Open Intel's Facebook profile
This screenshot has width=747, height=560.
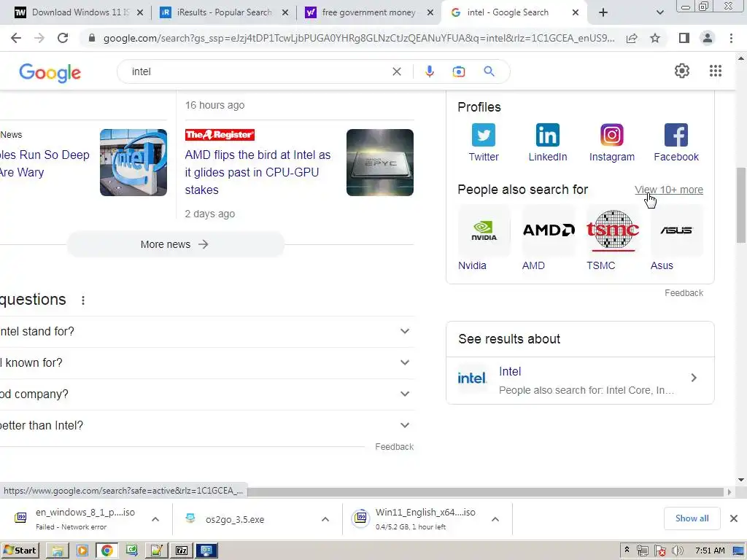pos(676,142)
